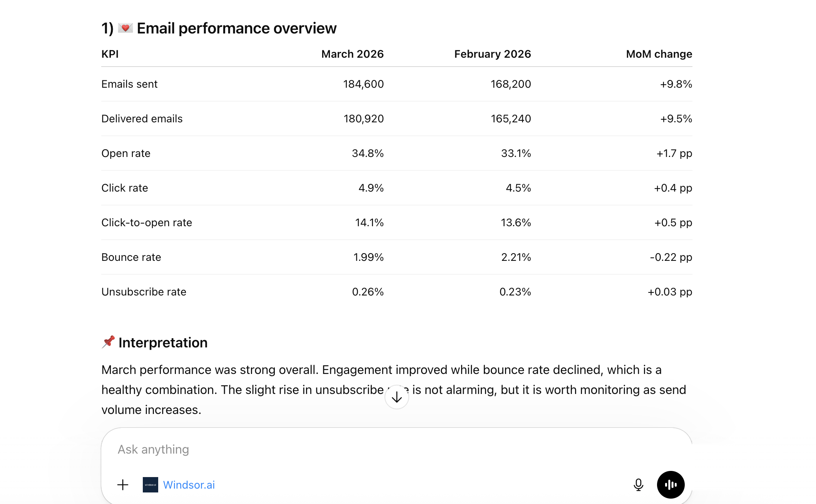The height and width of the screenshot is (504, 816).
Task: Click the Click-to-open rate row label
Action: click(x=147, y=222)
